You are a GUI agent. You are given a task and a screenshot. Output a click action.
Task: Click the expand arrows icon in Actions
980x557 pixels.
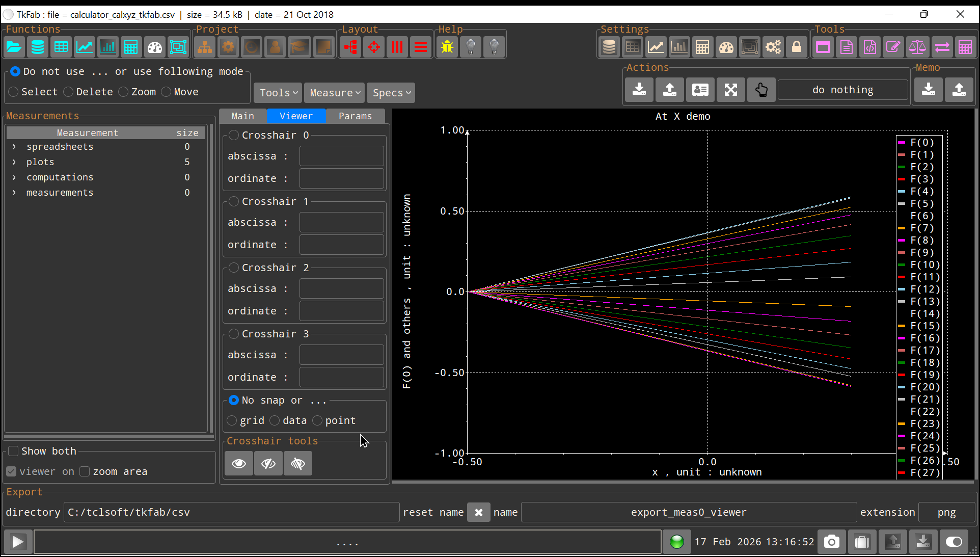731,90
